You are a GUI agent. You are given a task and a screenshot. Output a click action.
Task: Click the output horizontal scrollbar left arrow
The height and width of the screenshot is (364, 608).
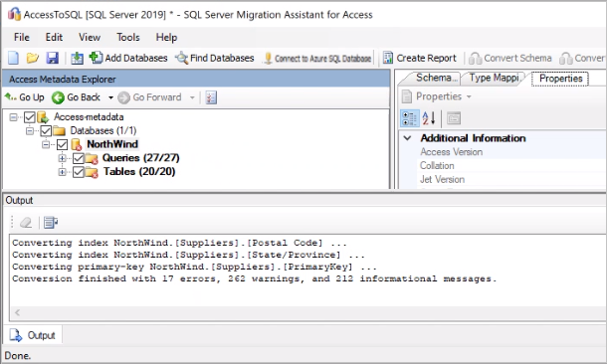coord(17,312)
